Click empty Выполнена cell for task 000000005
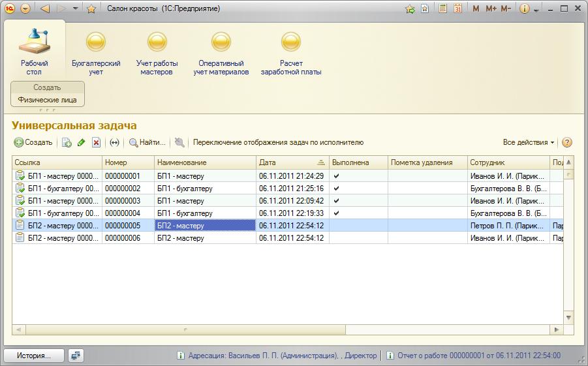 [x=358, y=225]
